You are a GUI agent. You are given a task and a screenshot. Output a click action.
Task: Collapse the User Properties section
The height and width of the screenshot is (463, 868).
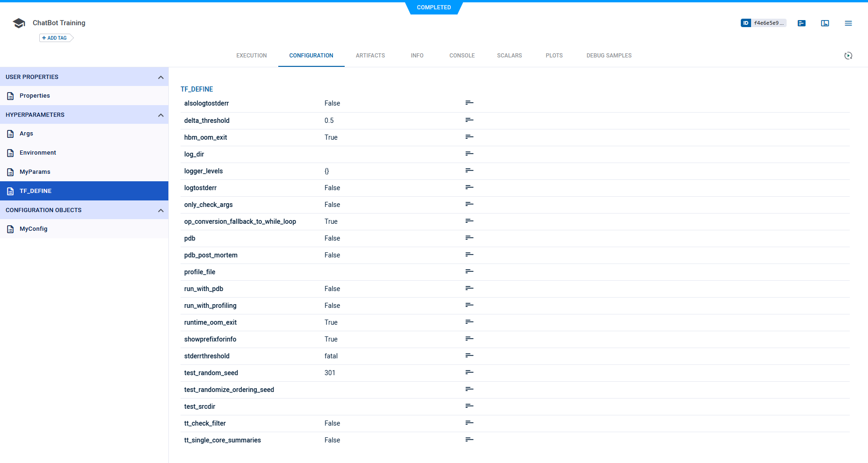click(x=160, y=77)
